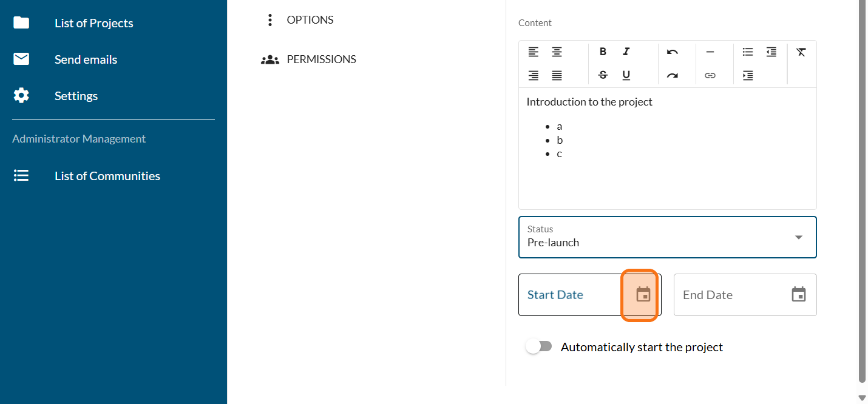Go to List of Projects
868x404 pixels.
pos(93,23)
